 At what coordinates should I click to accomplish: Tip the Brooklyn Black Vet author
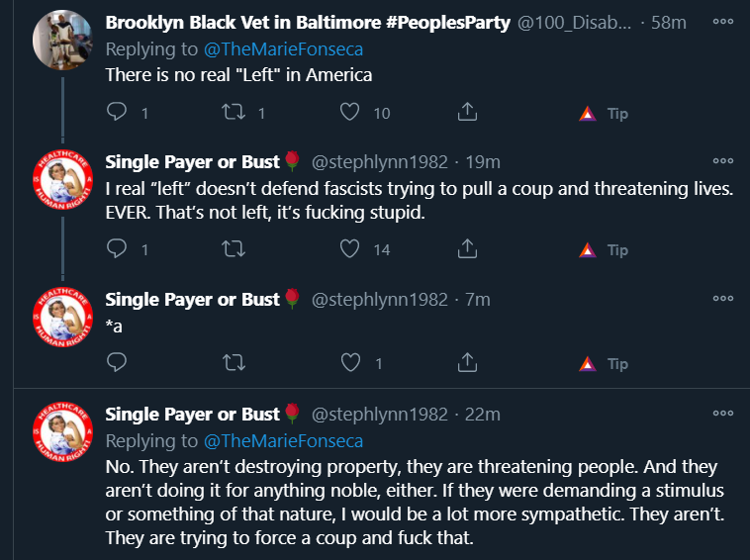click(x=604, y=114)
